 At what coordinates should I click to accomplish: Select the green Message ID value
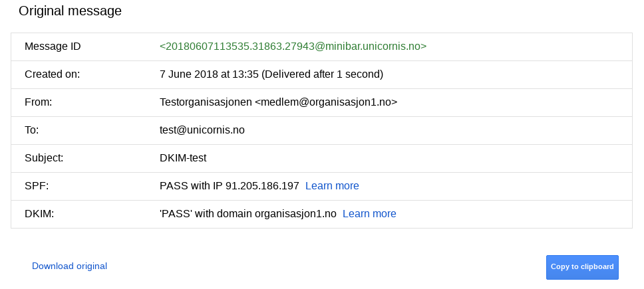(293, 47)
